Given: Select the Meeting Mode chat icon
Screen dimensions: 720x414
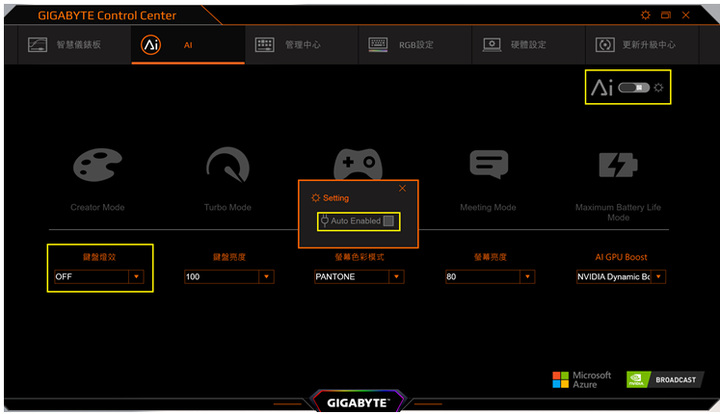Looking at the screenshot, I should pyautogui.click(x=489, y=164).
